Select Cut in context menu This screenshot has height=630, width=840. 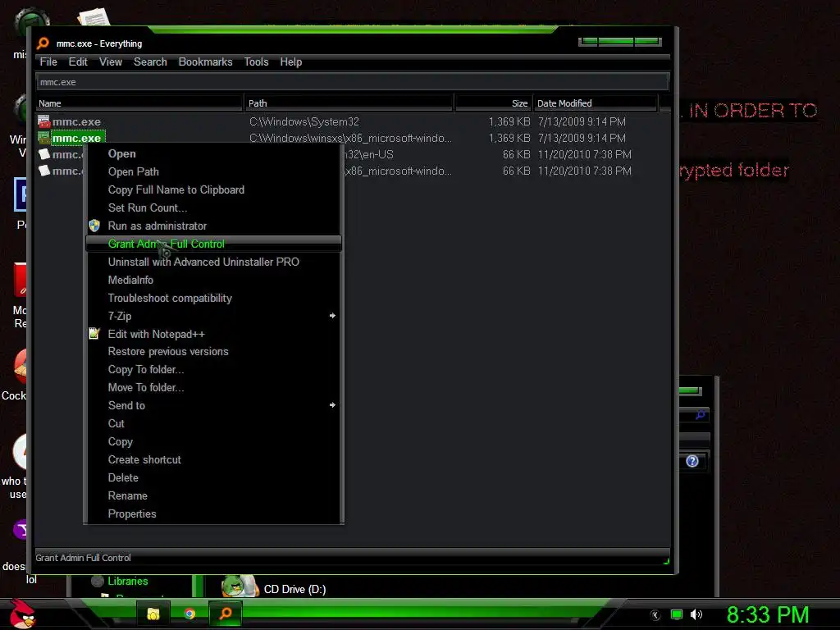213,423
